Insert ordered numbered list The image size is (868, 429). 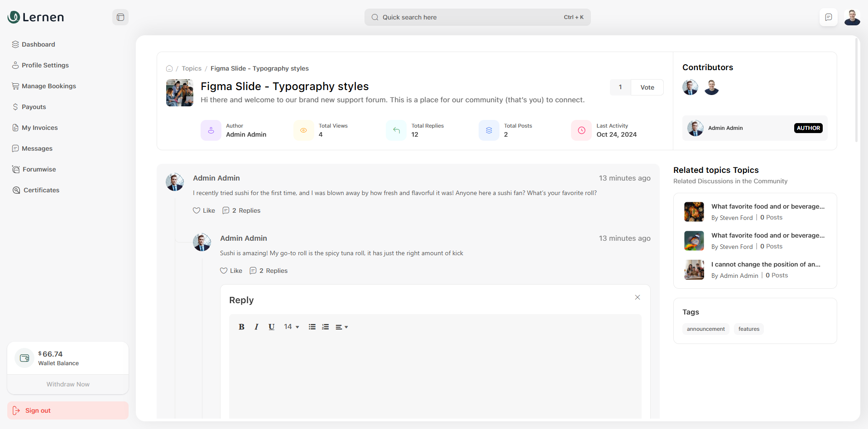[x=325, y=327]
